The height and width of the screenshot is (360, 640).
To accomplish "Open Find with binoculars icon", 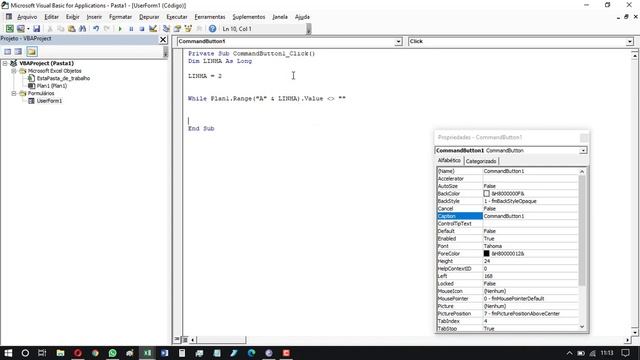I will [x=82, y=29].
